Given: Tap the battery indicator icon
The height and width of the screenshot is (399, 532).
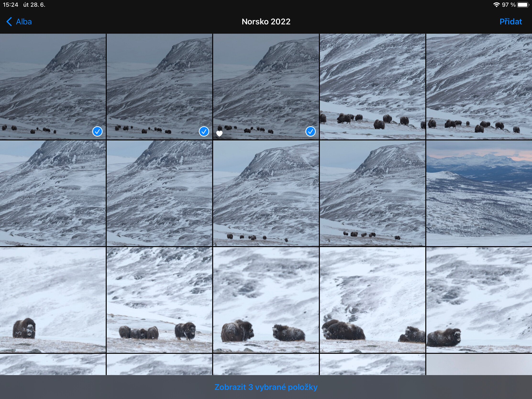Looking at the screenshot, I should tap(523, 5).
